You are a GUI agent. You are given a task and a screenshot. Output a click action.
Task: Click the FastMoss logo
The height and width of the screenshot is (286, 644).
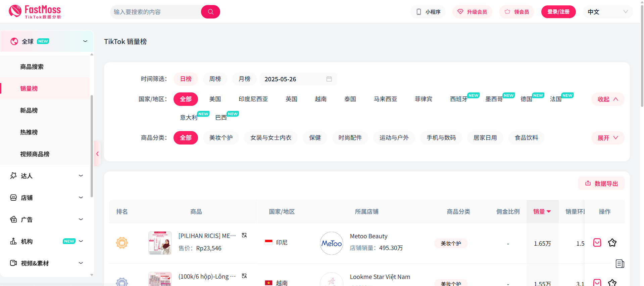(35, 12)
